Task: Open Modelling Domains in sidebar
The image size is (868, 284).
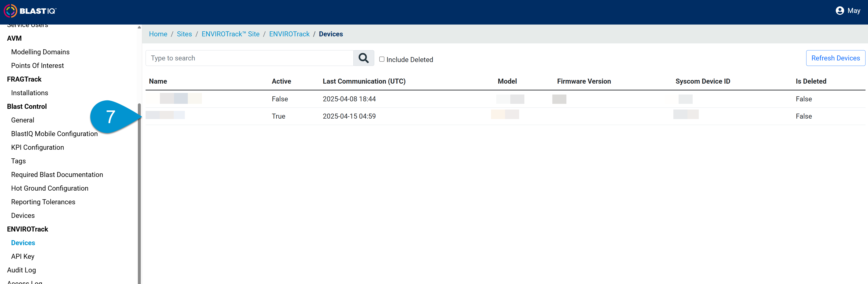Action: point(40,52)
